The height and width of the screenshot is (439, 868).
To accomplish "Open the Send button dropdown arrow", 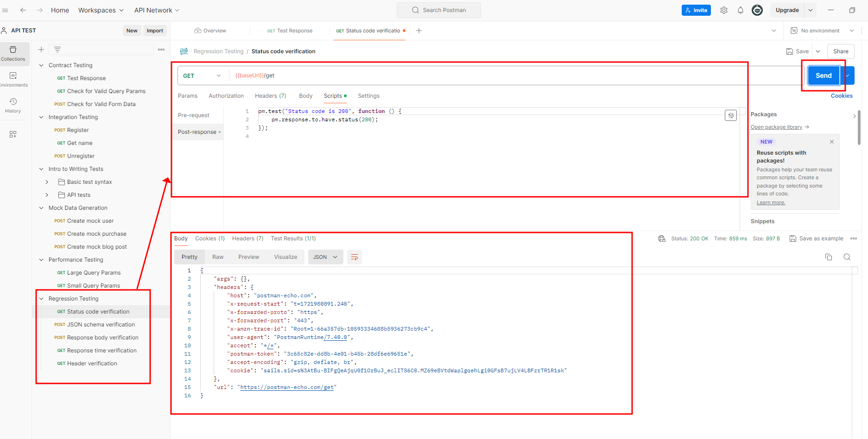I will (848, 75).
